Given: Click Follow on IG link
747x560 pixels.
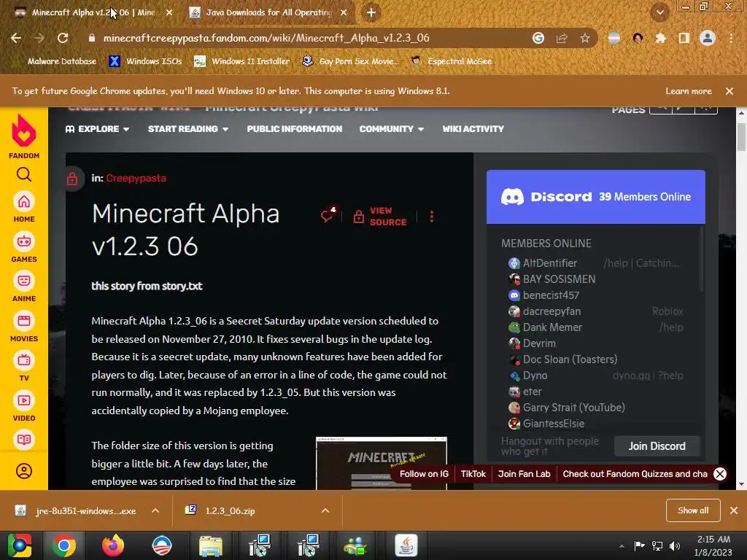Looking at the screenshot, I should pyautogui.click(x=424, y=474).
